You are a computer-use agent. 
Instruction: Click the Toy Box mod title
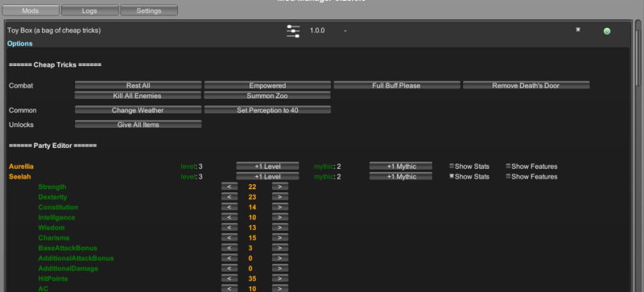[x=54, y=31]
